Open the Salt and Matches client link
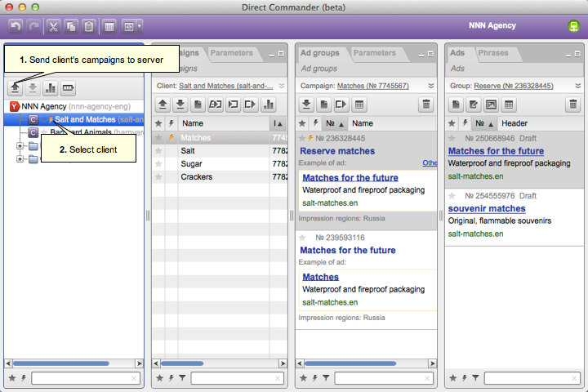The image size is (588, 392). pos(225,86)
